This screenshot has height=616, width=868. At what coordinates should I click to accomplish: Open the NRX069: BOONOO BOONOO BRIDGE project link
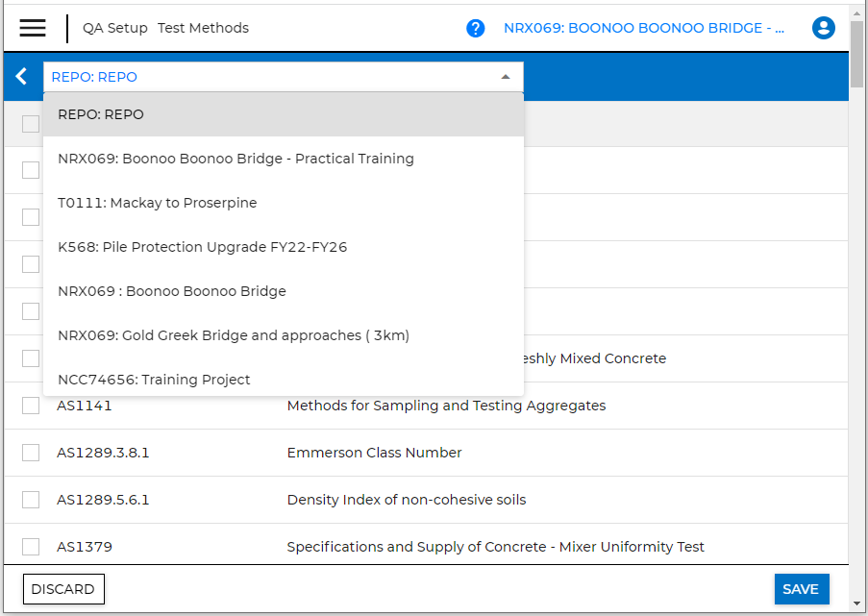[644, 28]
